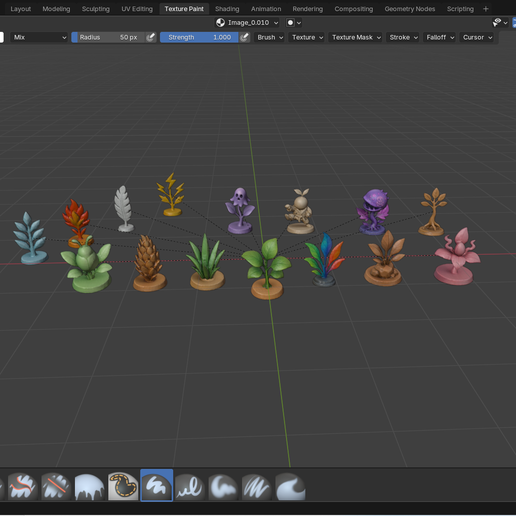Click the Strength 1.000 slider

click(199, 37)
